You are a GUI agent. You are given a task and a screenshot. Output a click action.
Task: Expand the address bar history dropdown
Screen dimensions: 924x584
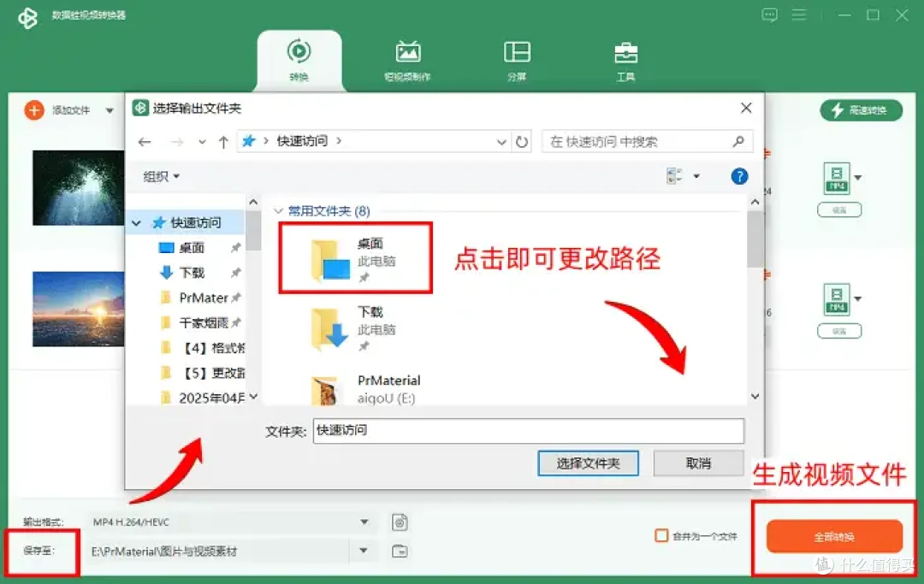[x=501, y=142]
